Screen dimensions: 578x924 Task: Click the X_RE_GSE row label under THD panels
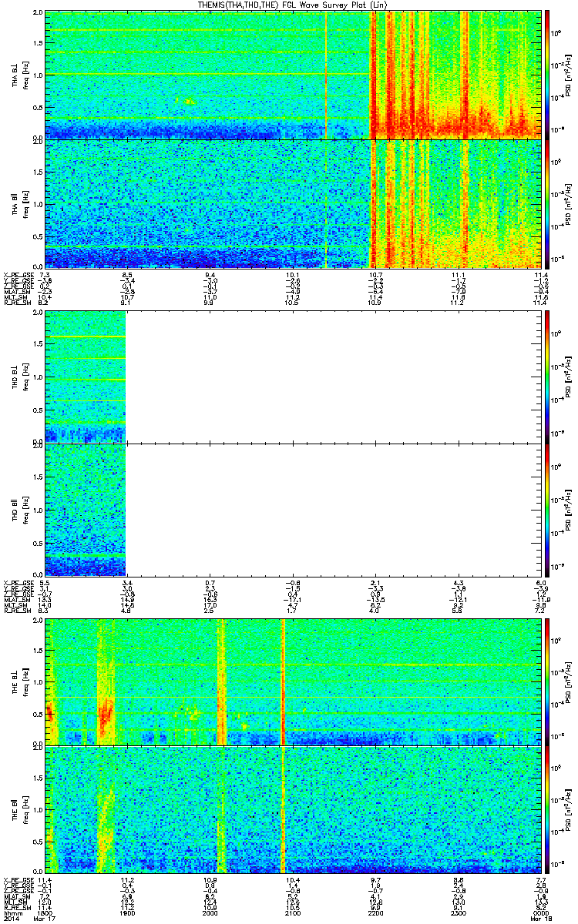click(17, 583)
